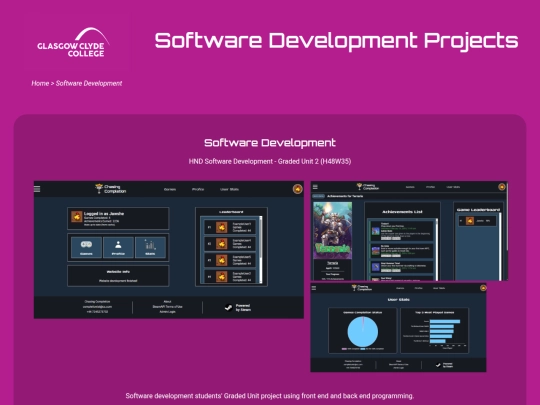Go to the Home breadcrumb link
Screen dimensions: 540x405
click(x=40, y=83)
